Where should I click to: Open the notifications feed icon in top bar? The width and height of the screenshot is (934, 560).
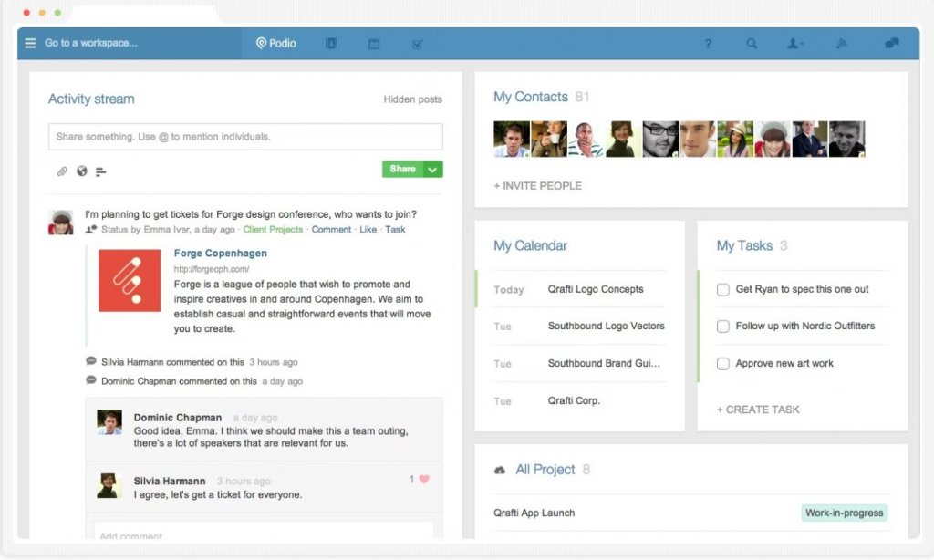pos(842,44)
